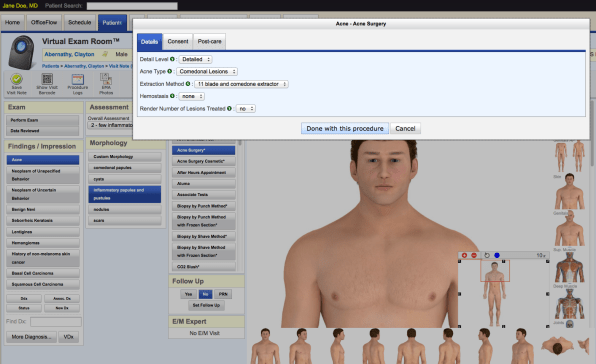Open the Acne Type dropdown
Viewport: 596px width, 364px height.
click(207, 71)
